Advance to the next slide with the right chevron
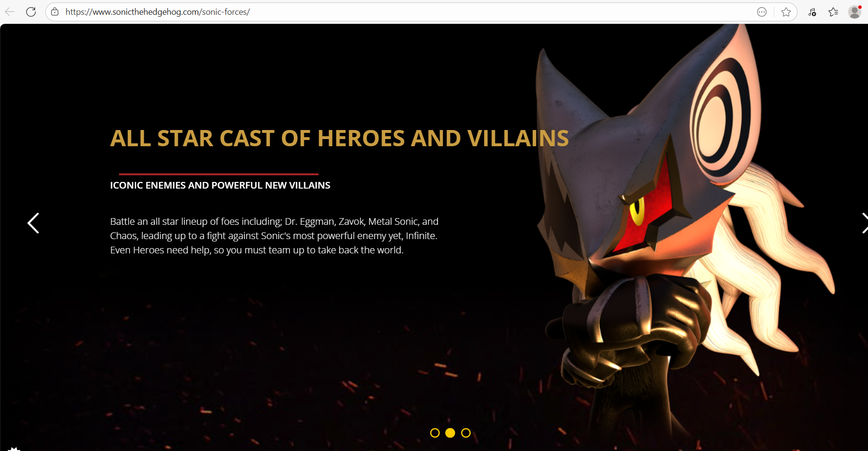Screen dimensions: 868x451 click(864, 223)
